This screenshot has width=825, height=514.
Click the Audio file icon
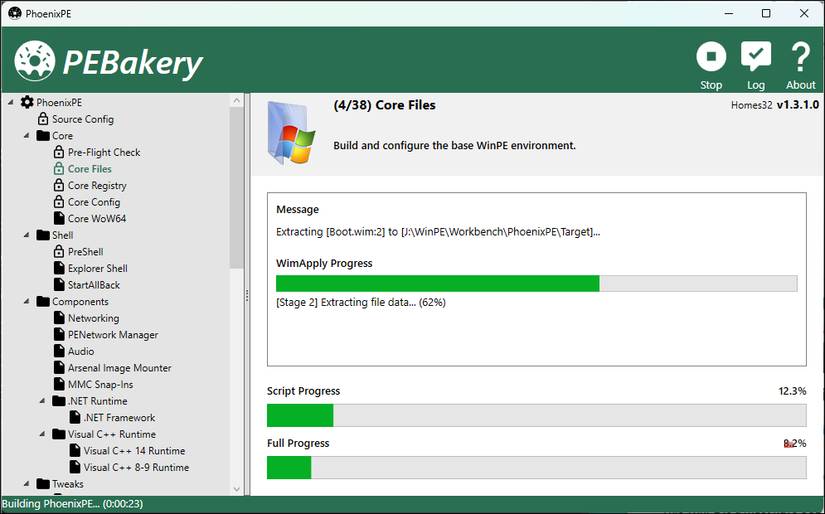coord(59,351)
